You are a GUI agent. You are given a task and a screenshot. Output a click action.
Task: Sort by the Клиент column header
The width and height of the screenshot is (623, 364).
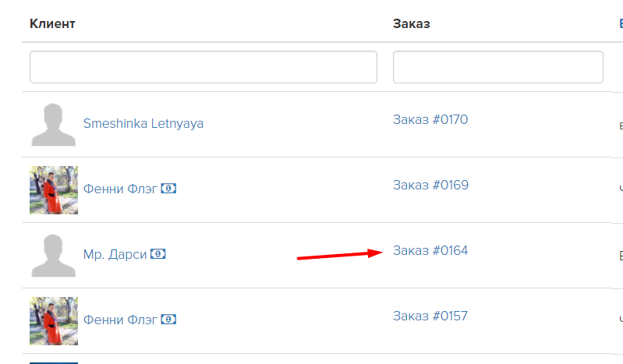[x=52, y=24]
